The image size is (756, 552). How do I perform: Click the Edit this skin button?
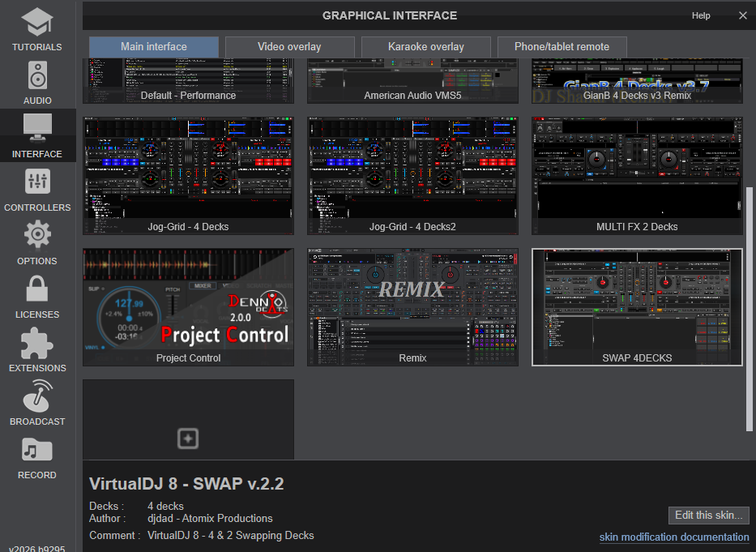pyautogui.click(x=709, y=516)
